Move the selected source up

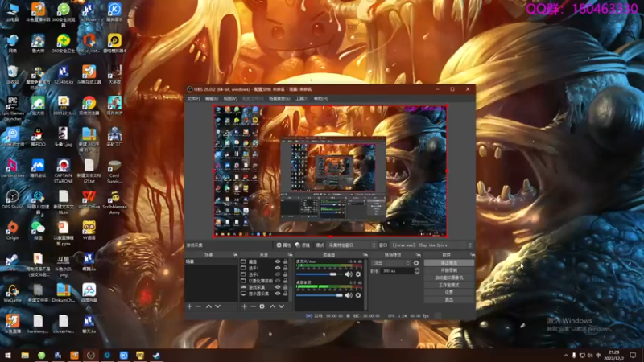[272, 306]
